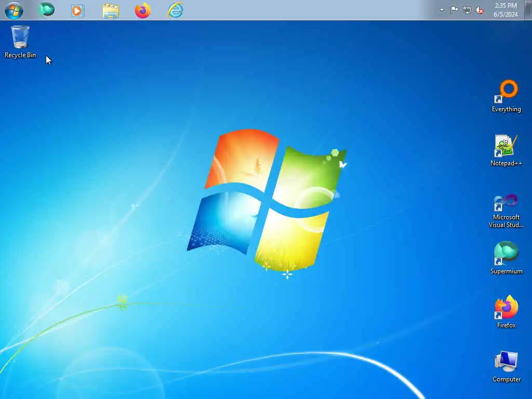
Task: Click the "Notepad++" label text
Action: pos(506,163)
